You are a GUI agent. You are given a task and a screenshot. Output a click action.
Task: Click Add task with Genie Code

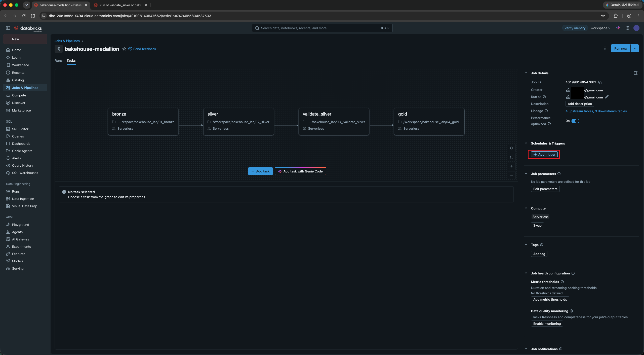pyautogui.click(x=300, y=171)
